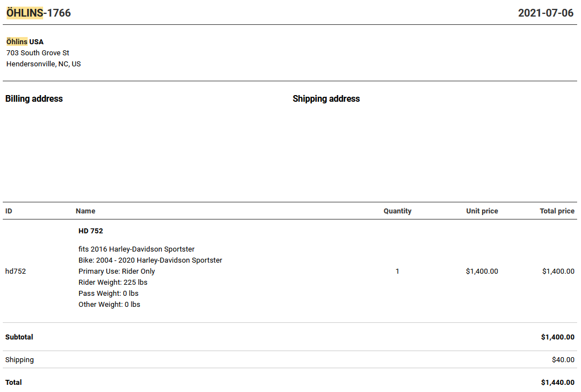581x392 pixels.
Task: Click the ÖHLINS-1766 invoice number heading
Action: 39,13
